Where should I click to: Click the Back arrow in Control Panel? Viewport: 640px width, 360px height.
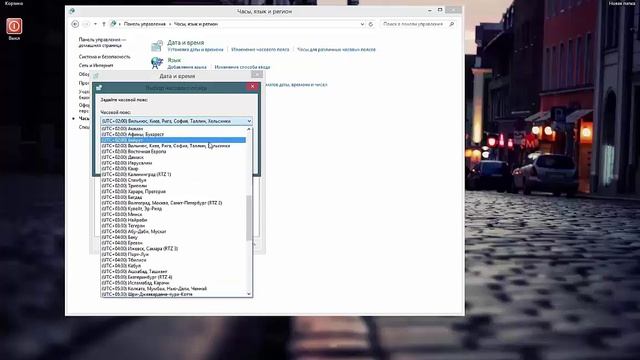[75, 24]
